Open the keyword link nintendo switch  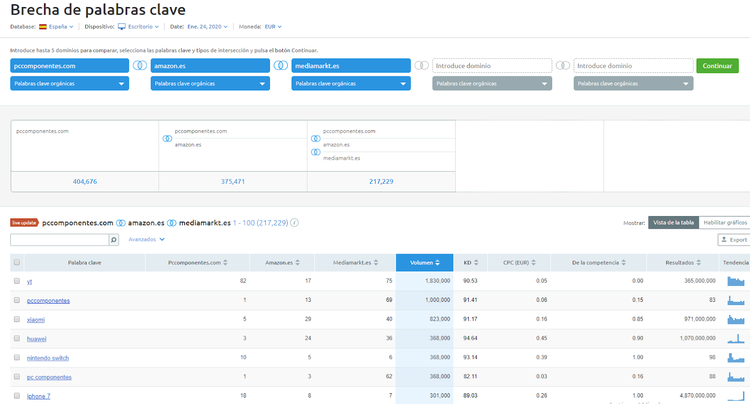(48, 358)
